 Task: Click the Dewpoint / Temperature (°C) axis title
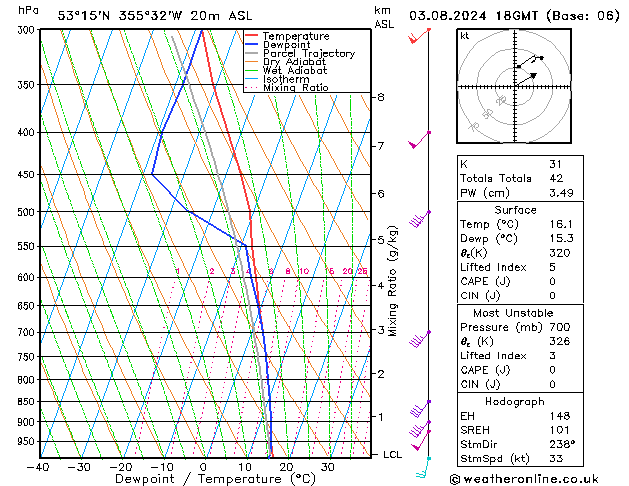pos(215,479)
